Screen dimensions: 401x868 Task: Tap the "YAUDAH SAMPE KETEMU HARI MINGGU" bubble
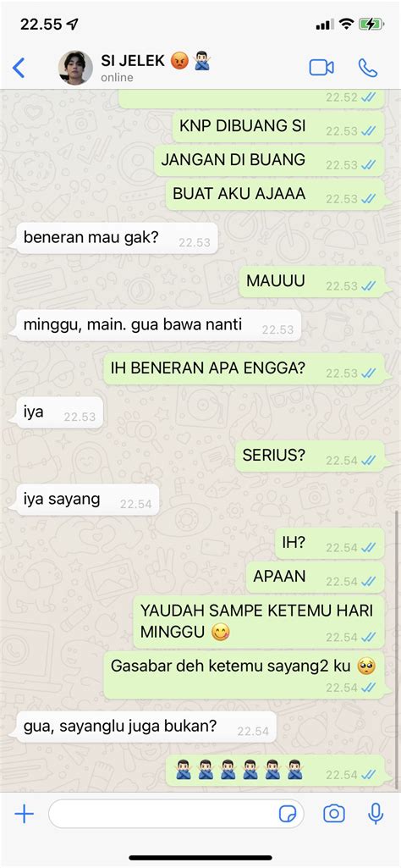259,622
